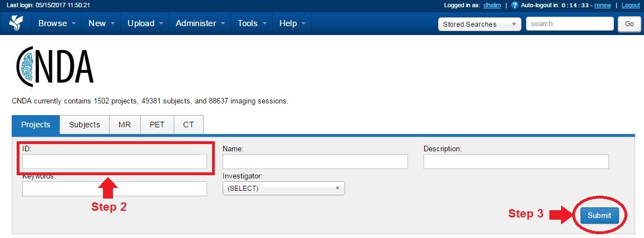This screenshot has height=238, width=644.
Task: Click the Go search button
Action: click(x=629, y=24)
